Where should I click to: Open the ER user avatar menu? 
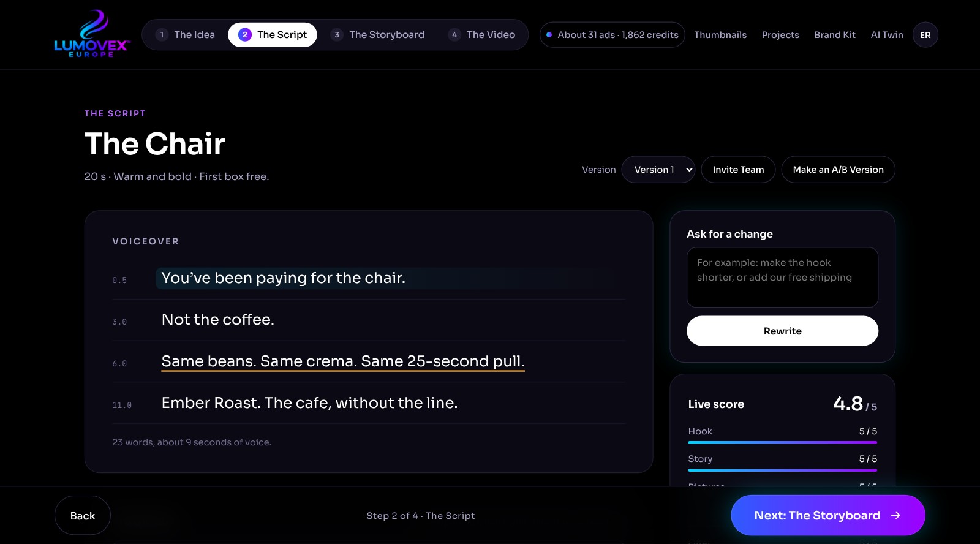(925, 35)
